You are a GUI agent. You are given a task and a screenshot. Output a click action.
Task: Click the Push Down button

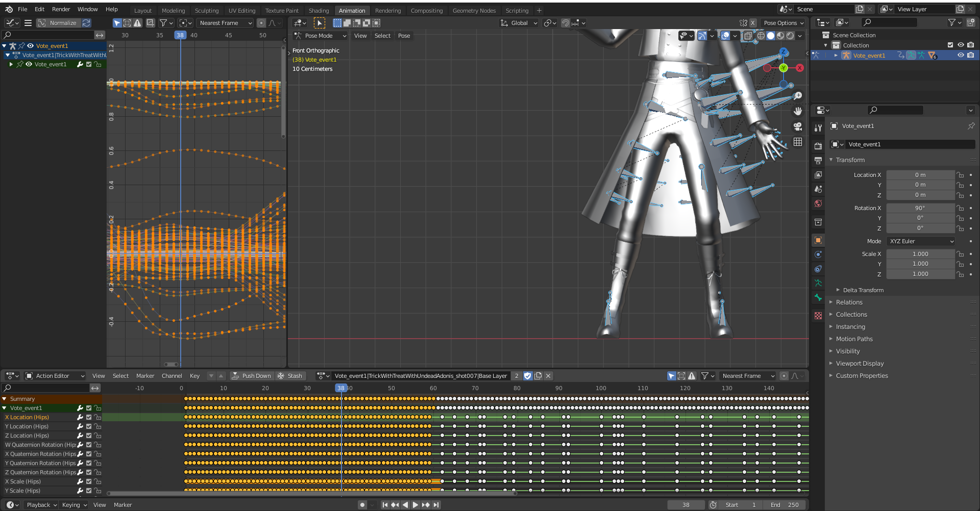pos(252,376)
